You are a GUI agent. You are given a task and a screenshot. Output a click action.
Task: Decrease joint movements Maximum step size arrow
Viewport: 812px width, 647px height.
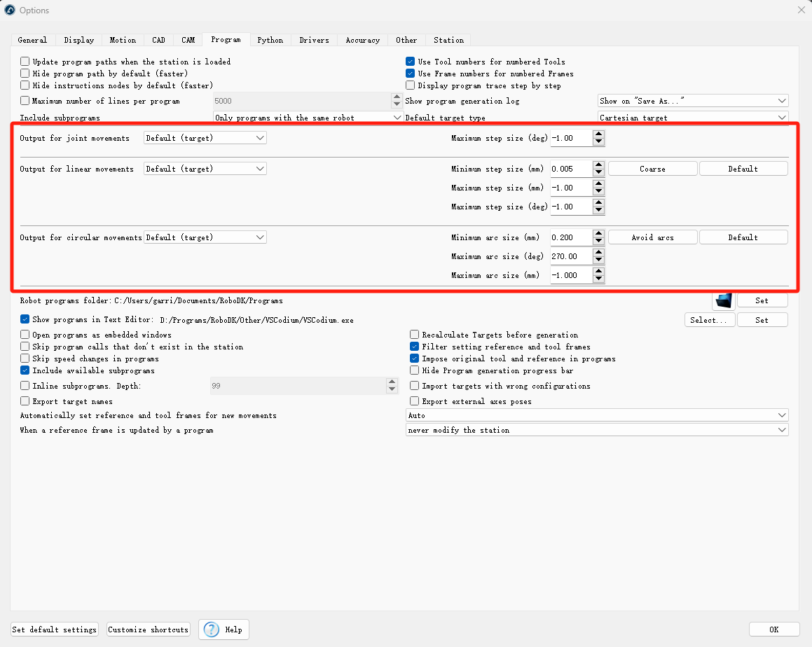tap(598, 142)
